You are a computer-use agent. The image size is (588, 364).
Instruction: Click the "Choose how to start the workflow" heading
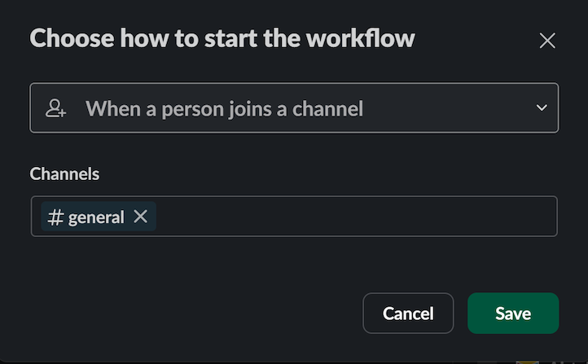pyautogui.click(x=222, y=38)
